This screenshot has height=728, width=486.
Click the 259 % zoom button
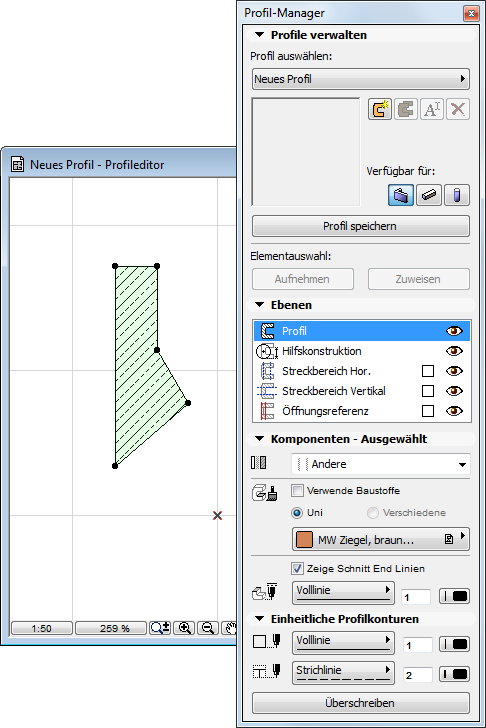click(x=111, y=629)
